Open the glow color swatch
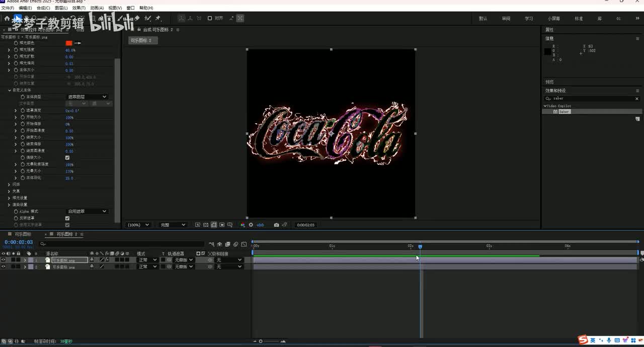Viewport: 644px width, 347px height. tap(69, 43)
